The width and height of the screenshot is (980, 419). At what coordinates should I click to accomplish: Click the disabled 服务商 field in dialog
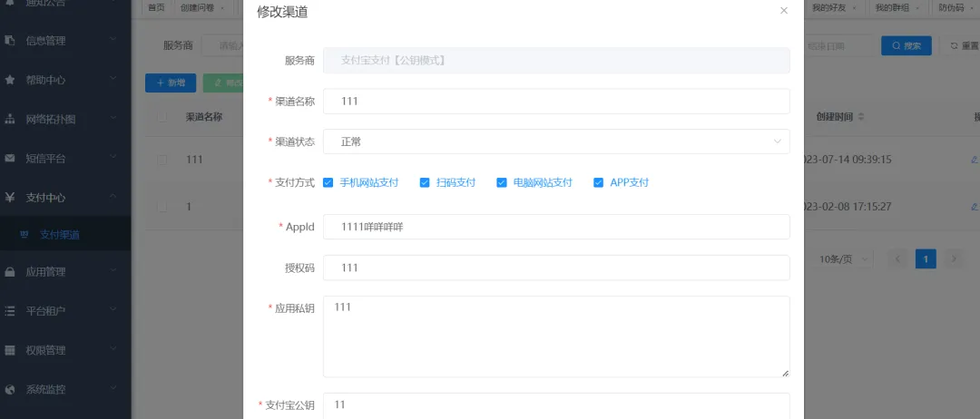(x=556, y=61)
